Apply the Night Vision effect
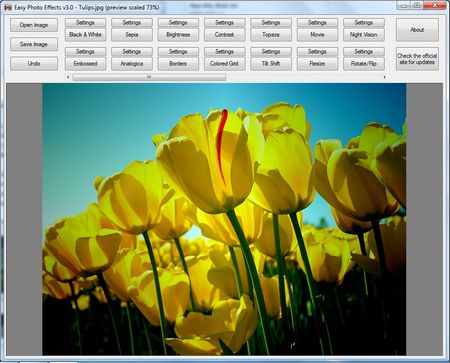This screenshot has width=450, height=363. pos(364,35)
